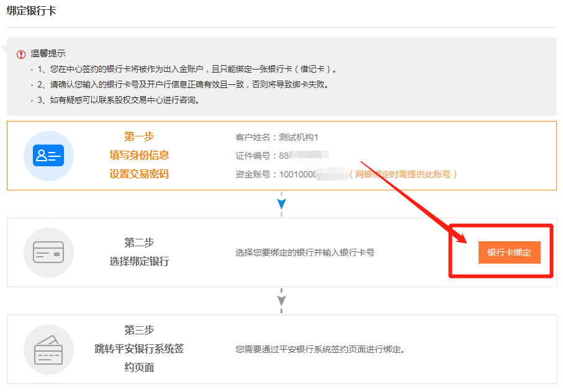Click the 第三步 step label
563x392 pixels.
[139, 330]
